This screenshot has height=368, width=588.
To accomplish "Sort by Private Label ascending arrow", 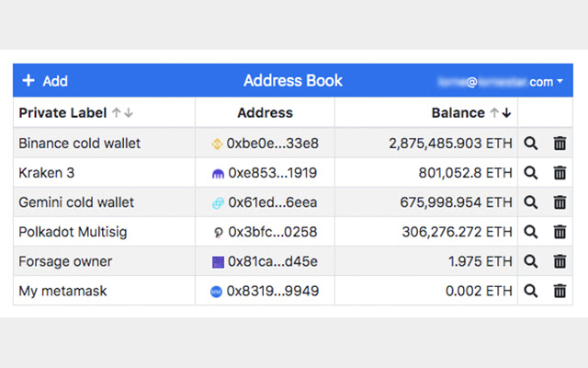I will (x=116, y=113).
